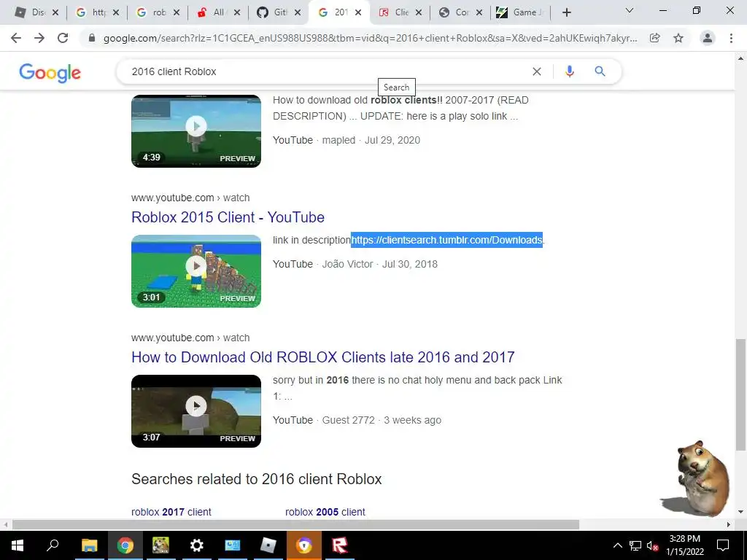747x560 pixels.
Task: Open the Windows Start menu
Action: point(18,545)
